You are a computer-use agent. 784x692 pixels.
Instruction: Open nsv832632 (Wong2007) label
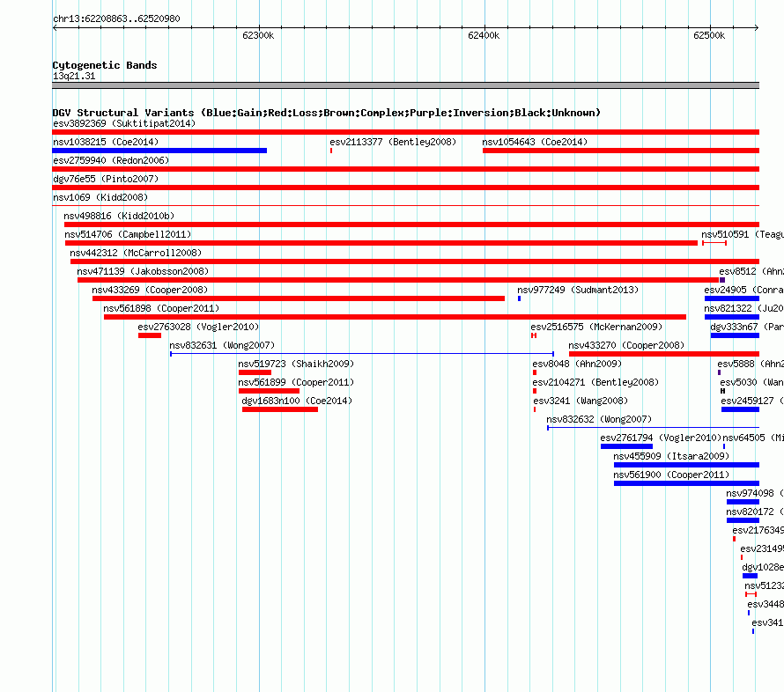point(599,419)
